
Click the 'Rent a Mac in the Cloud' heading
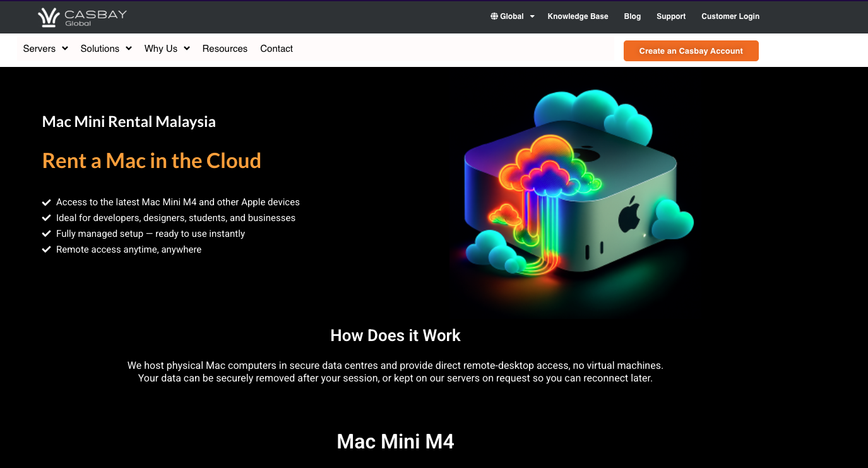[152, 160]
